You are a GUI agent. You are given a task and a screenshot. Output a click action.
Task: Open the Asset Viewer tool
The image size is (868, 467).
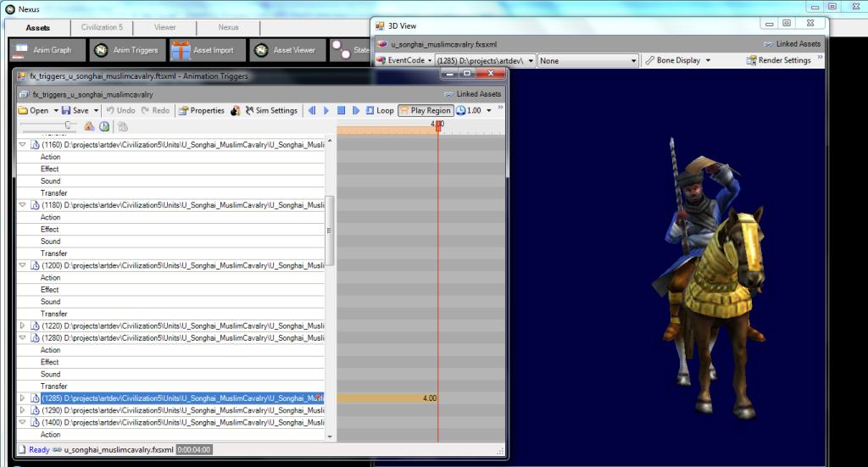click(288, 50)
